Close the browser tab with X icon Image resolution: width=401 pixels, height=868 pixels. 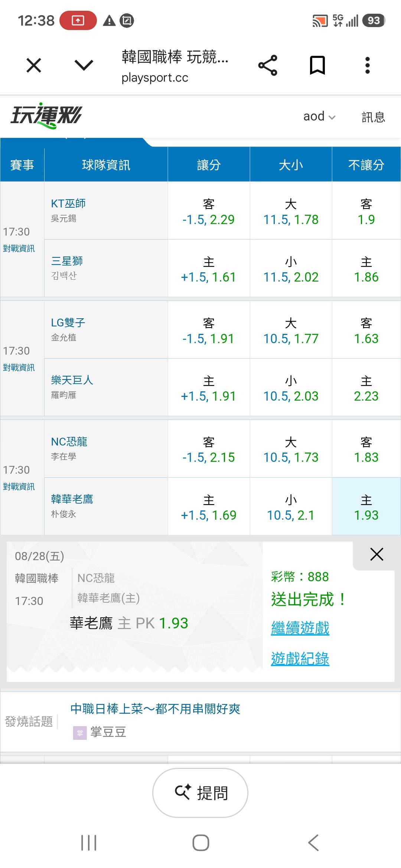pyautogui.click(x=34, y=66)
